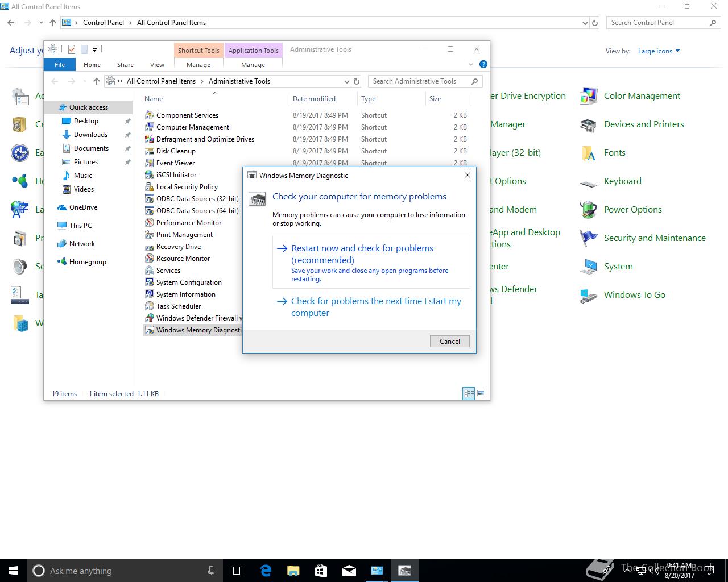Click the Search Control Panel field
This screenshot has width=728, height=582.
click(663, 23)
